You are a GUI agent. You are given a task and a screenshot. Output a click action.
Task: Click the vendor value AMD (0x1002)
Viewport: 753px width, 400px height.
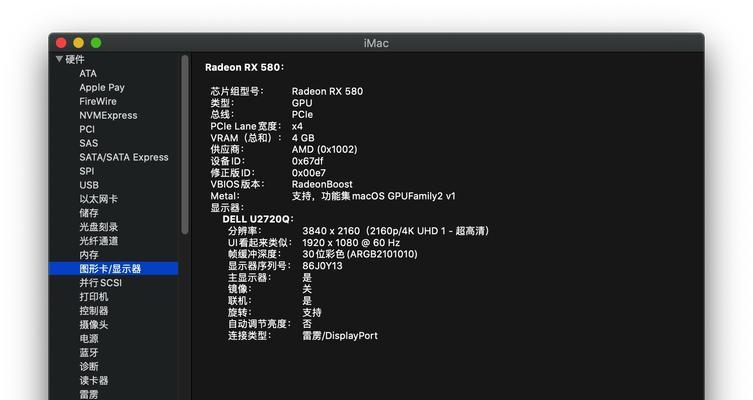pyautogui.click(x=324, y=149)
